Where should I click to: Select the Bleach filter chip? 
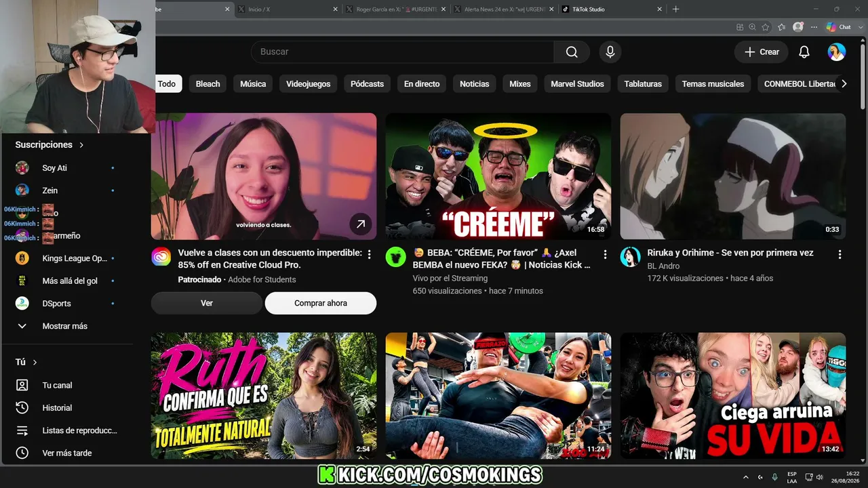208,84
